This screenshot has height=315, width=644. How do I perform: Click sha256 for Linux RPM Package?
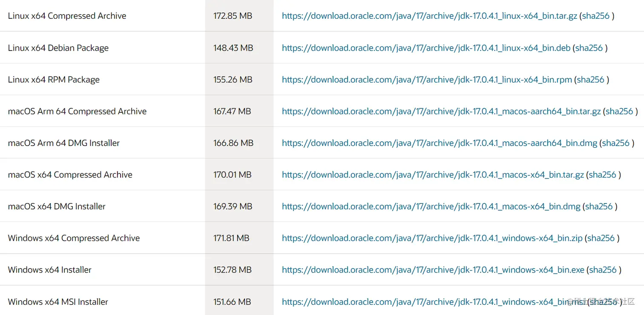[591, 80]
